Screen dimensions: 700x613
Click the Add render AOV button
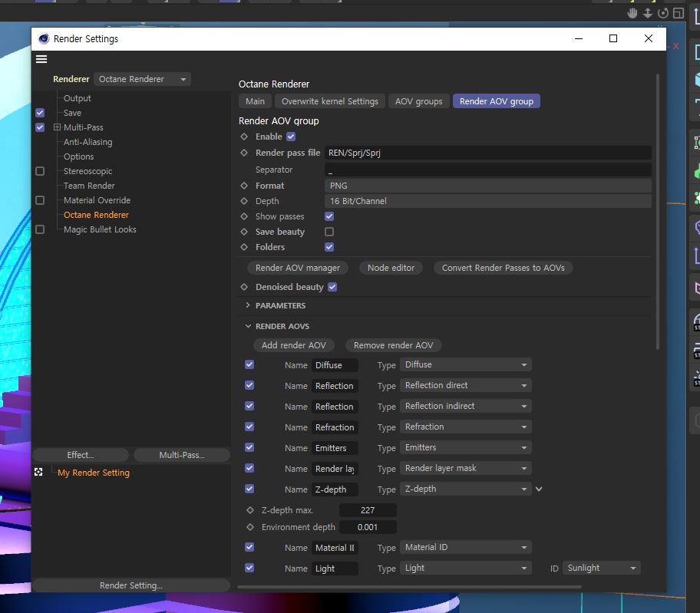(x=294, y=345)
